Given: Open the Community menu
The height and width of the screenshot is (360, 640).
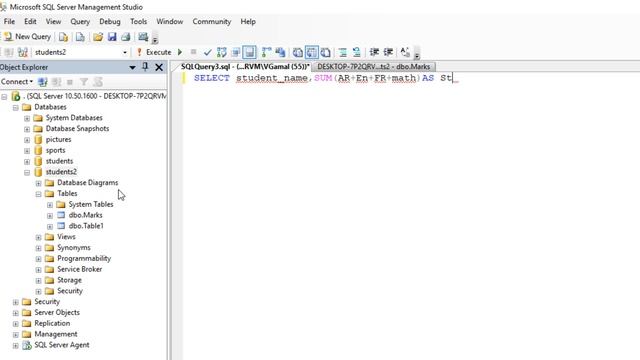Looking at the screenshot, I should (x=212, y=22).
